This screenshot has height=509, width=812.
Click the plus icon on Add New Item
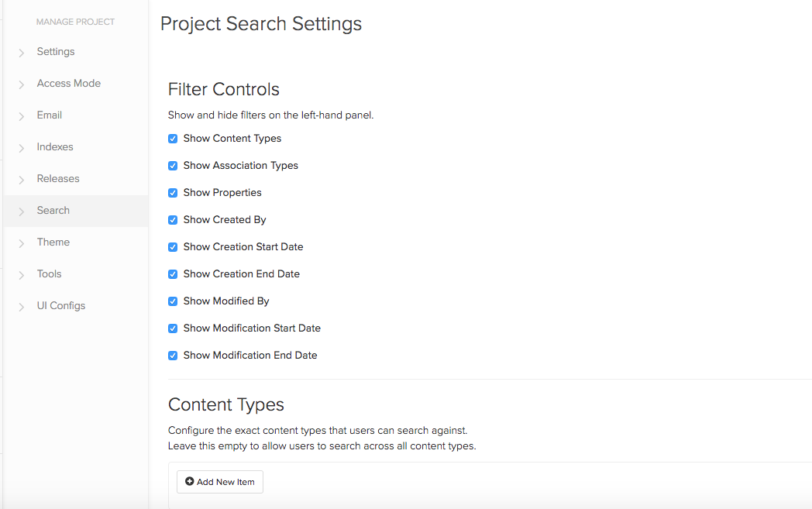tap(190, 481)
